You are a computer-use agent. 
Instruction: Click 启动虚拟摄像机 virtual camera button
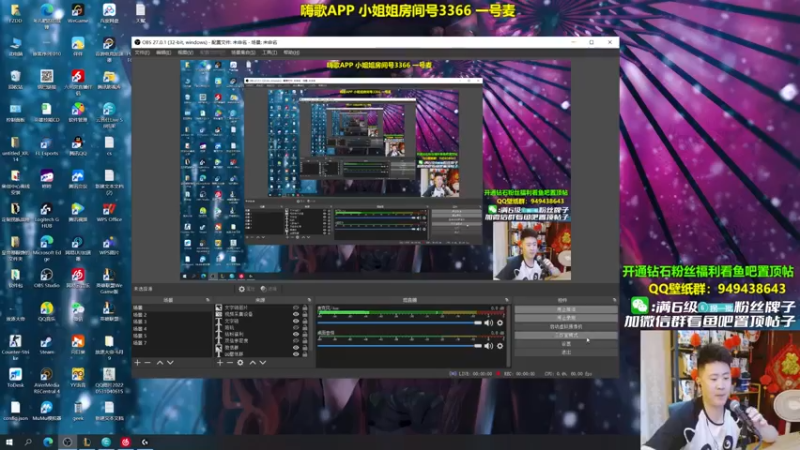[x=566, y=327]
